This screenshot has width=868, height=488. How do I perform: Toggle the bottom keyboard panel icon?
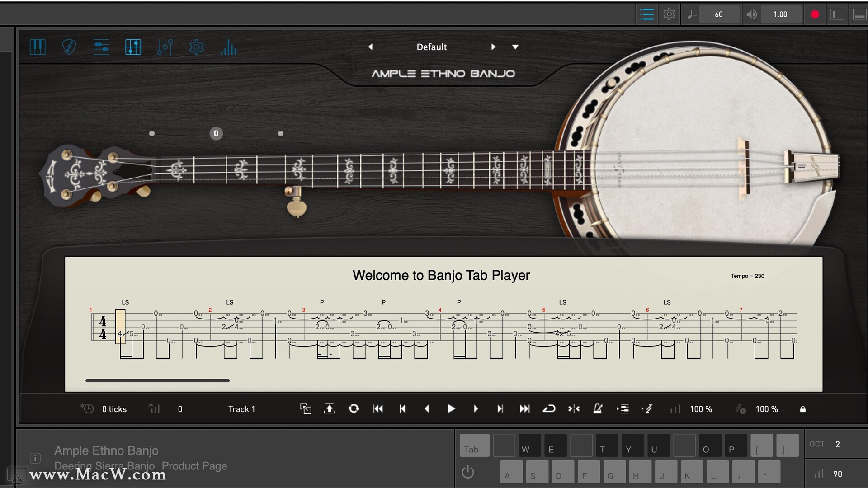(x=859, y=14)
